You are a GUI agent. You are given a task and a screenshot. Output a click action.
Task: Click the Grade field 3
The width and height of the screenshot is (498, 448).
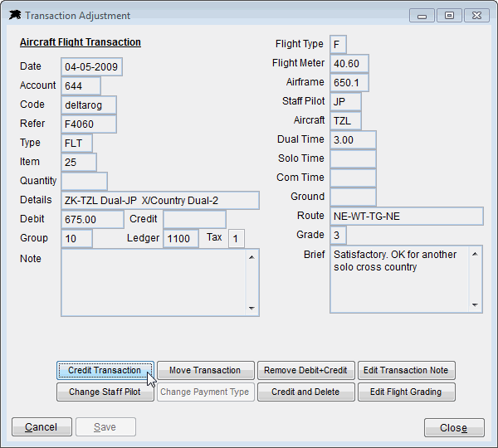pos(338,236)
